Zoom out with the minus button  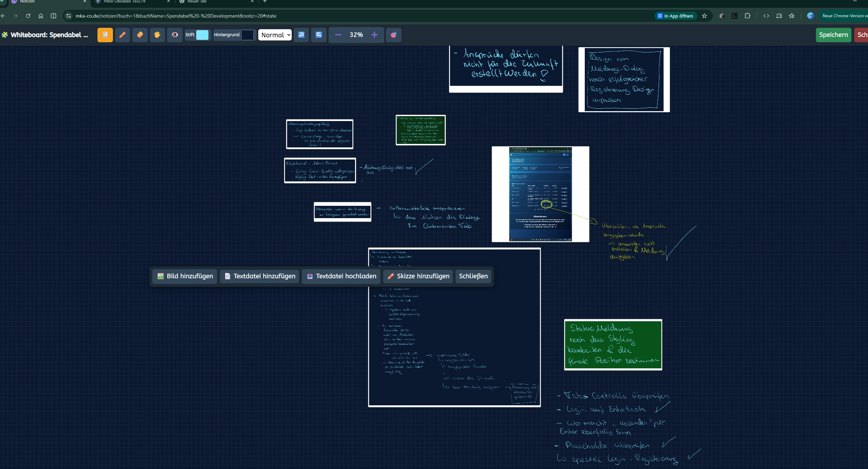click(338, 35)
